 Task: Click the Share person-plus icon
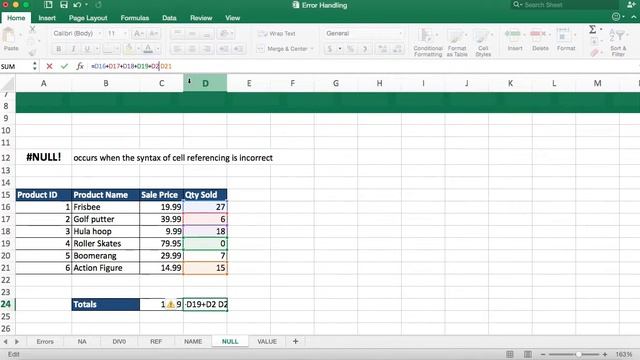coord(631,5)
